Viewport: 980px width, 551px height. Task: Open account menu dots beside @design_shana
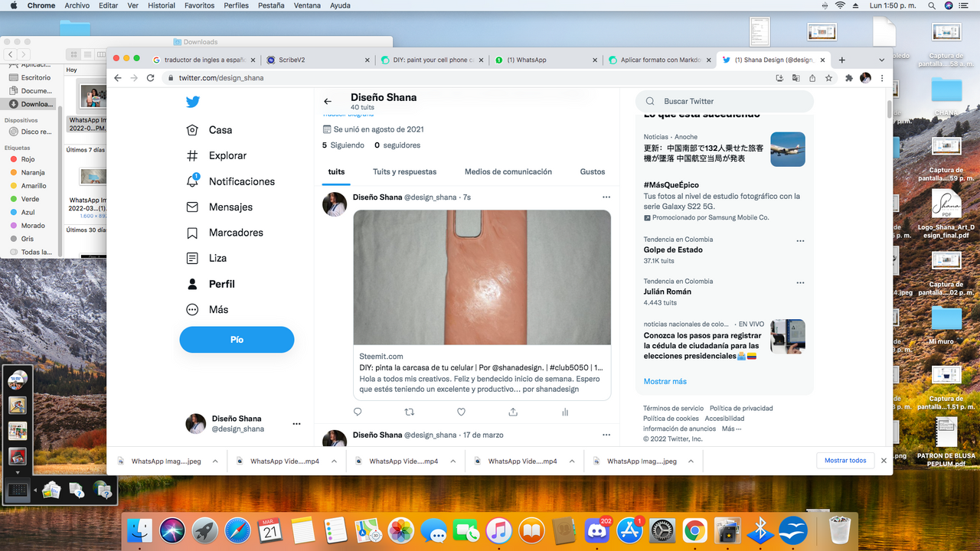296,424
